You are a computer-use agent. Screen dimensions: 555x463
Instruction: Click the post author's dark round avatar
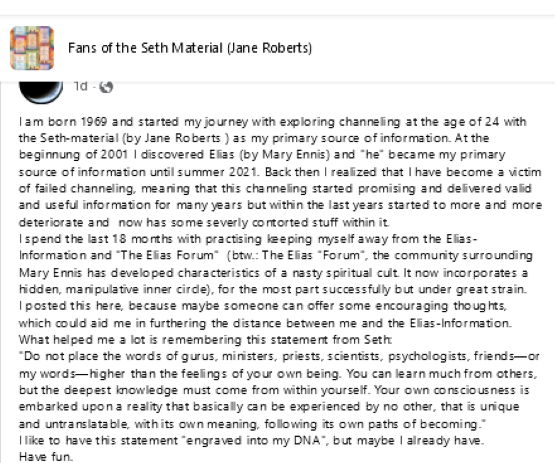pos(41,92)
